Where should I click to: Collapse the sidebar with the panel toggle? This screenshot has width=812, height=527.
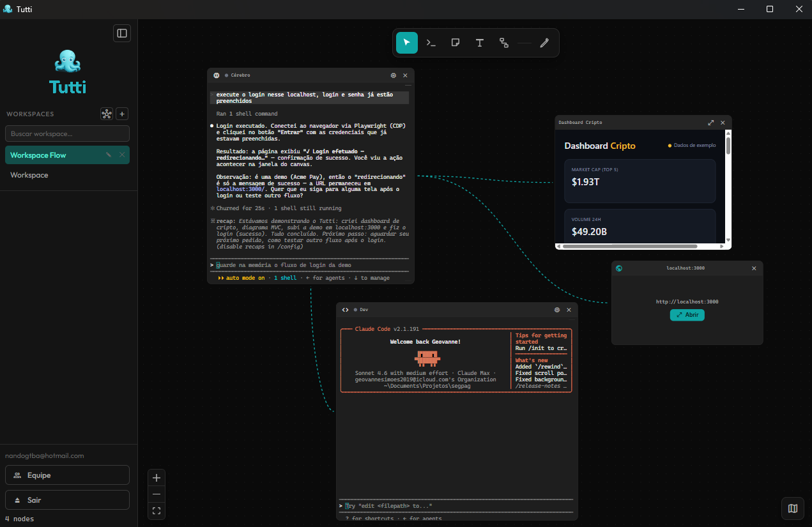pos(122,33)
